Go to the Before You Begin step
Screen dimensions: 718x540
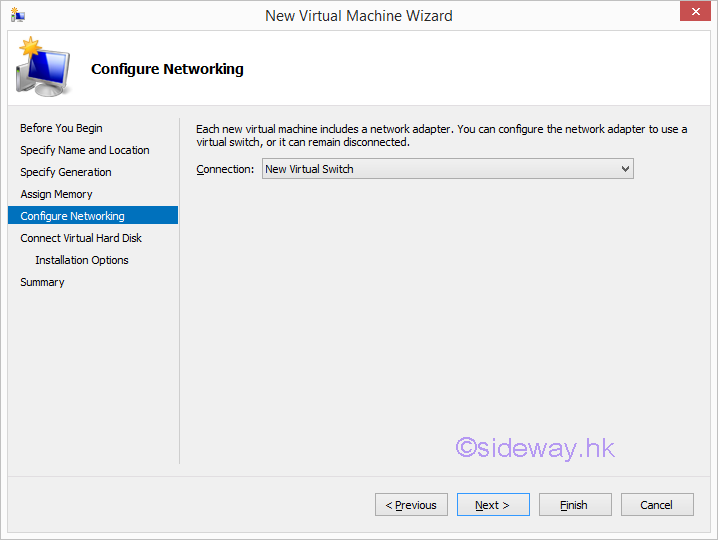[x=61, y=128]
